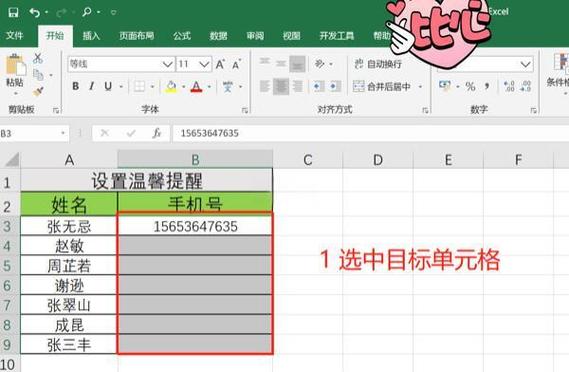
Task: Activate the format painter brush
Action: (x=38, y=91)
